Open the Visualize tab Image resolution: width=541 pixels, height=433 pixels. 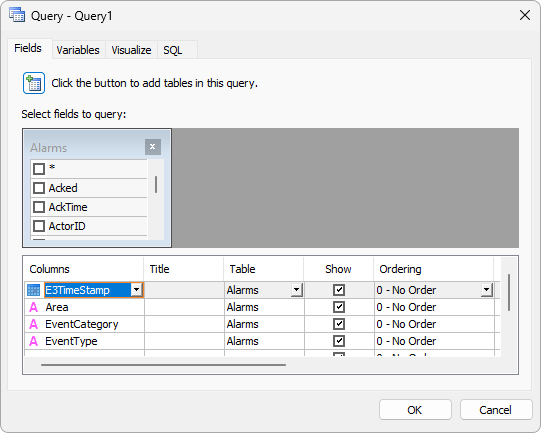[131, 50]
